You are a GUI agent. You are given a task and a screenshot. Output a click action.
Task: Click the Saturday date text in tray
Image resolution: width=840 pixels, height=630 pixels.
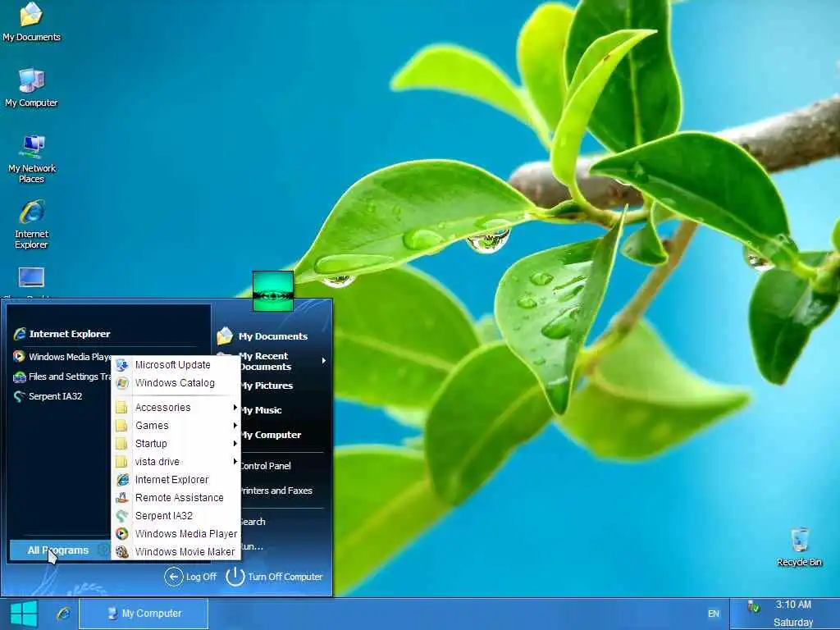793,623
